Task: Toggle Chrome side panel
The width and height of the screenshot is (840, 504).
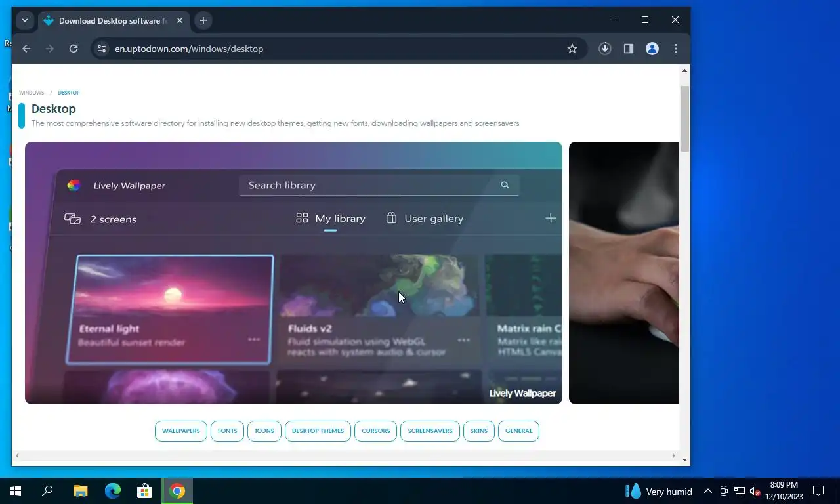Action: (629, 49)
